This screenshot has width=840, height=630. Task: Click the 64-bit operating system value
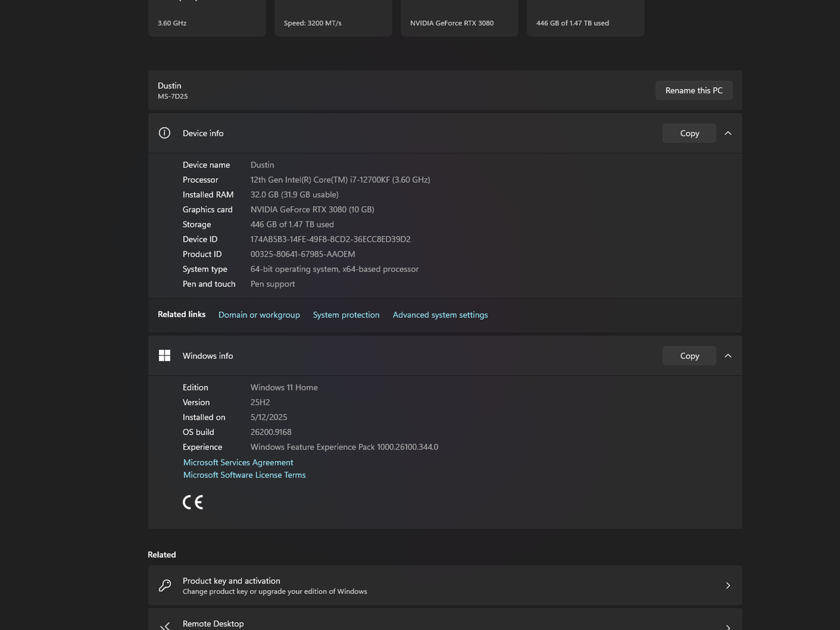coord(335,269)
